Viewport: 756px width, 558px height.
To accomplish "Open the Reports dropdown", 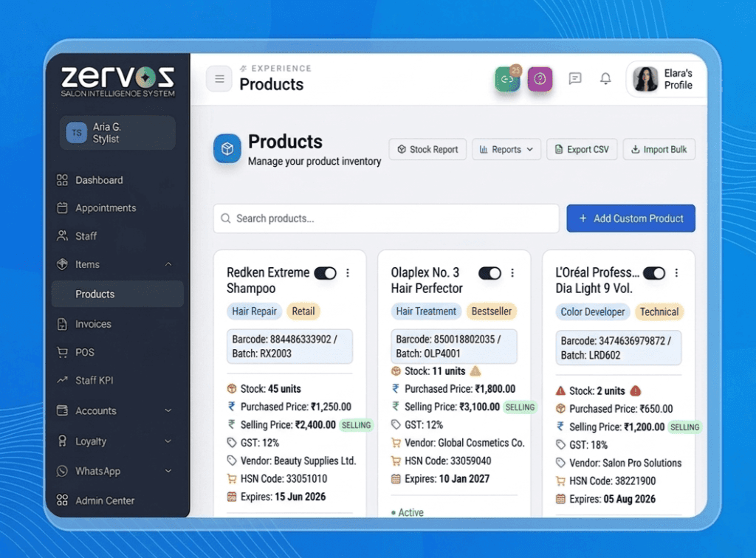I will 506,149.
